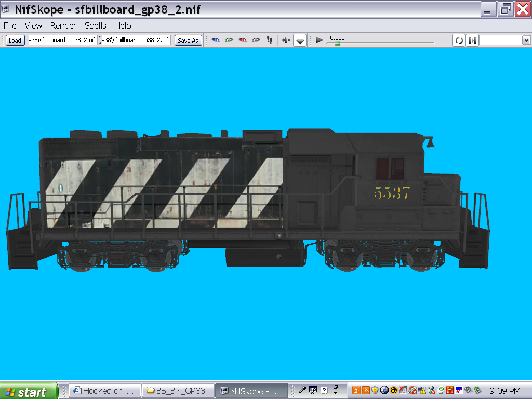Focus the load file path field
Viewport: 532px width, 399px height.
coord(63,40)
